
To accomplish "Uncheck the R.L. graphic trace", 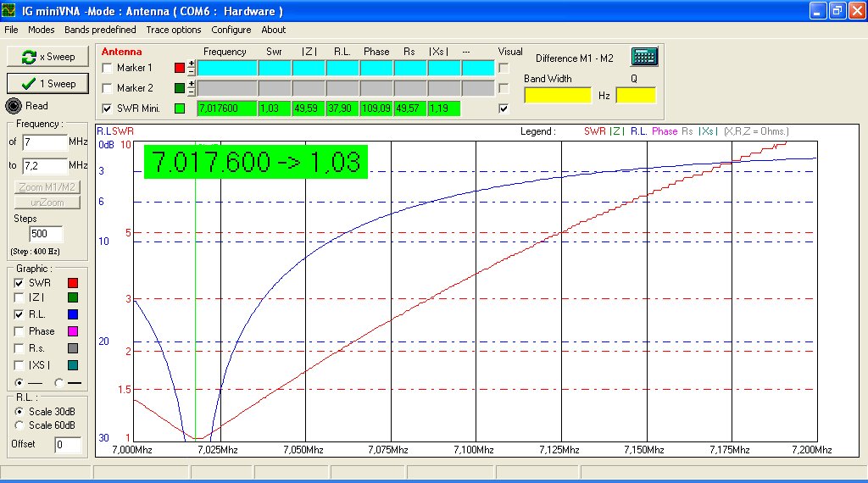I will click(x=19, y=314).
